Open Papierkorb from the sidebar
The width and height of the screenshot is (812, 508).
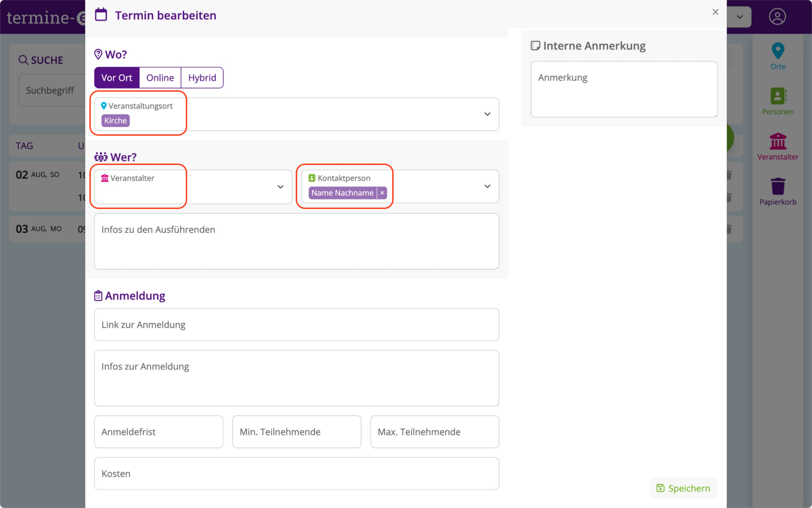coord(778,192)
